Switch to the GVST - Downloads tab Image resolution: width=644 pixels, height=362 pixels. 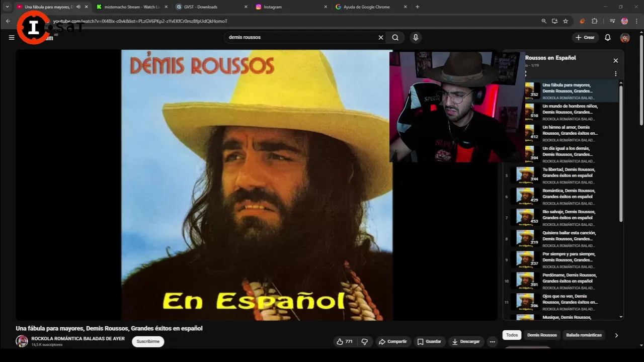point(211,7)
